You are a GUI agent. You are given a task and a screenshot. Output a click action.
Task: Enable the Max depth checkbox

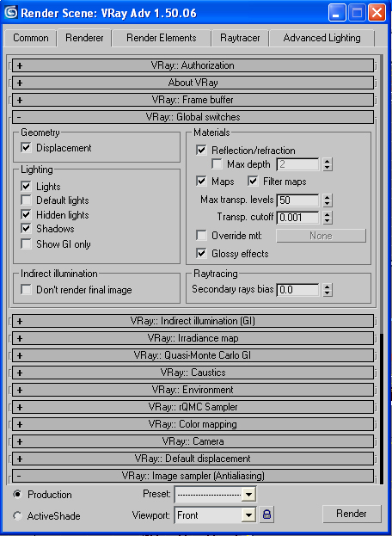pyautogui.click(x=217, y=164)
